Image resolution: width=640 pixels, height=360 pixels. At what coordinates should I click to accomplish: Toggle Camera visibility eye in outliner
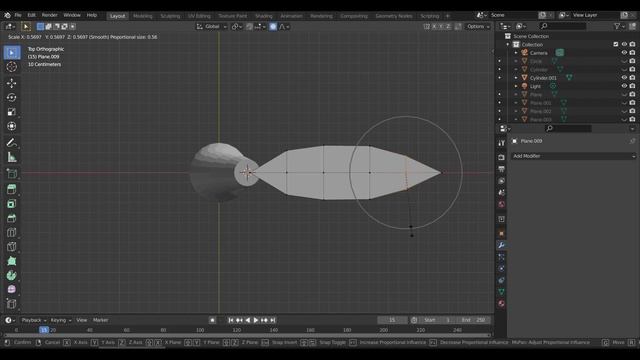(x=624, y=53)
